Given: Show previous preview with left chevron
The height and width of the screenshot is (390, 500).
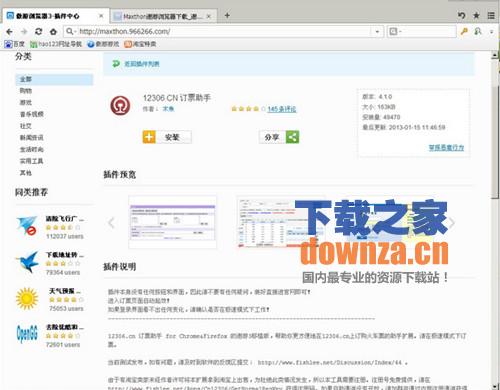Looking at the screenshot, I should point(111,222).
